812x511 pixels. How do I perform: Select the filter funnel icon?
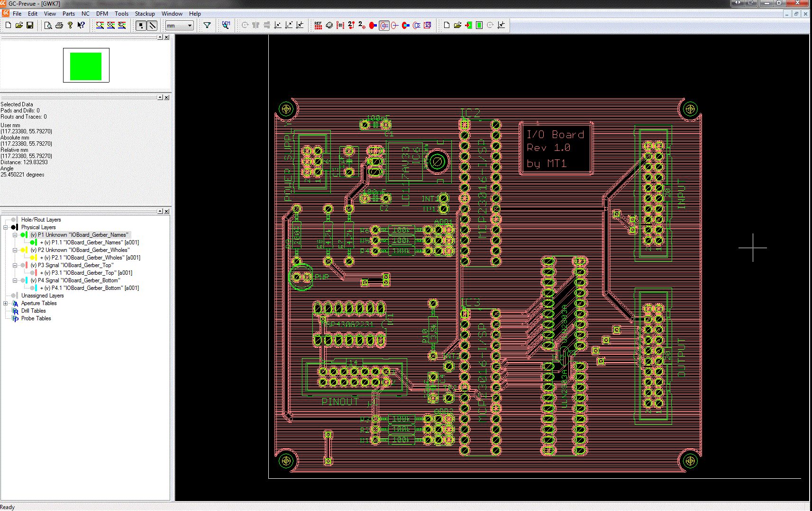tap(207, 25)
